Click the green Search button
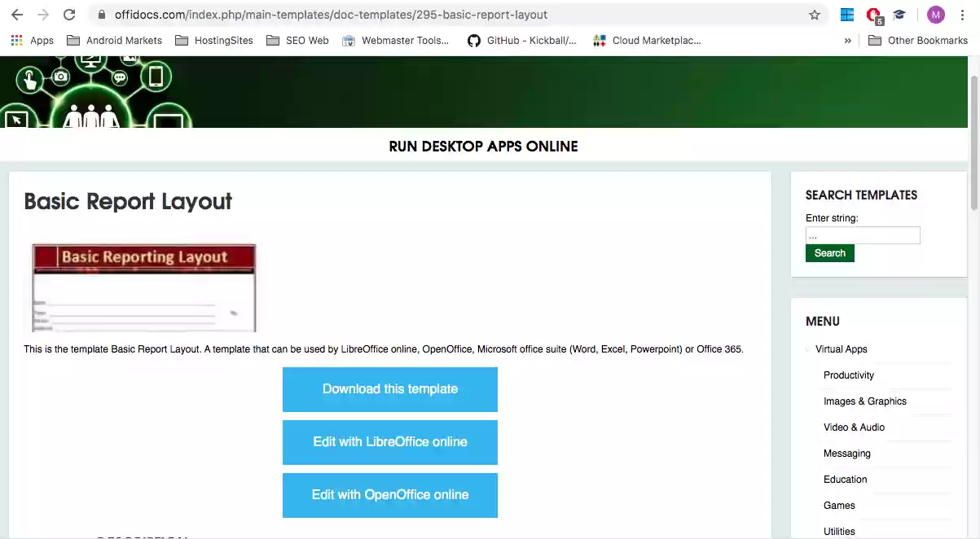This screenshot has width=980, height=539. (x=829, y=253)
